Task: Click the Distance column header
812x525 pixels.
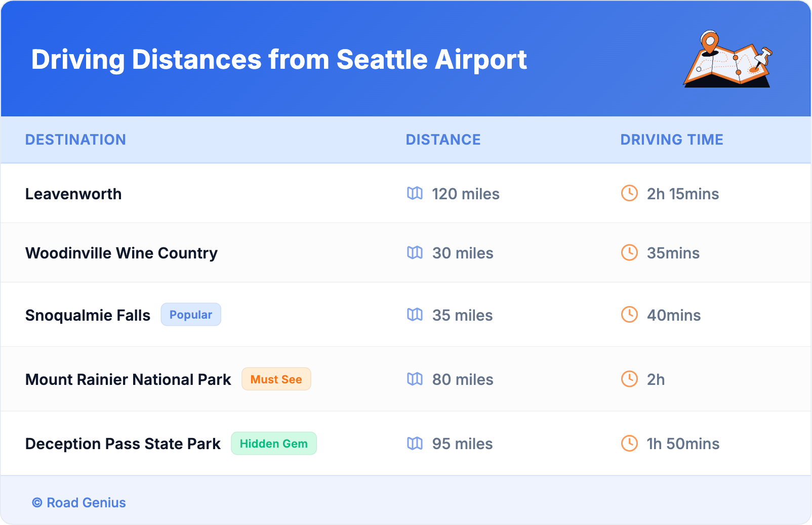Action: (443, 140)
